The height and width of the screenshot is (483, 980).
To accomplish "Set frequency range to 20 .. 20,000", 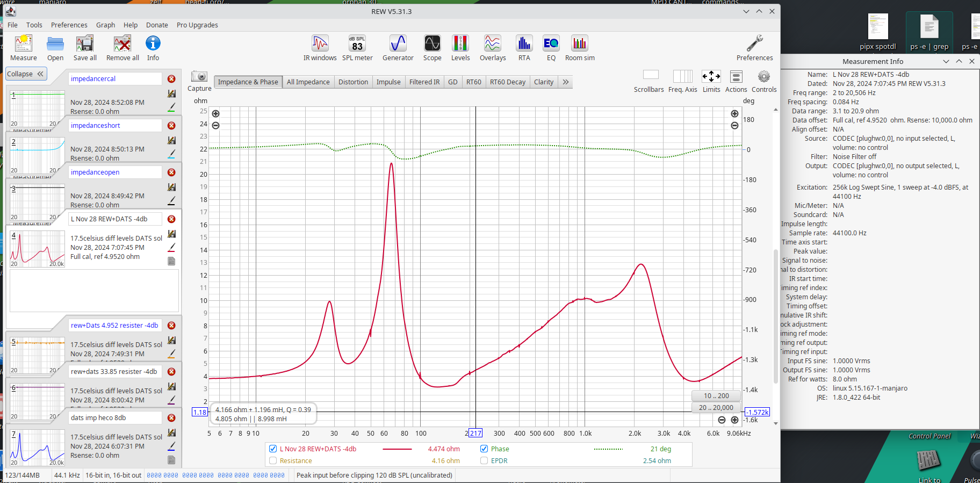I will (x=716, y=407).
